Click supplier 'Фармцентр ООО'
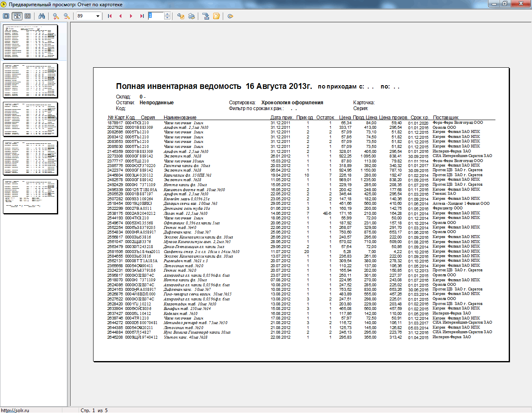 pyautogui.click(x=447, y=208)
